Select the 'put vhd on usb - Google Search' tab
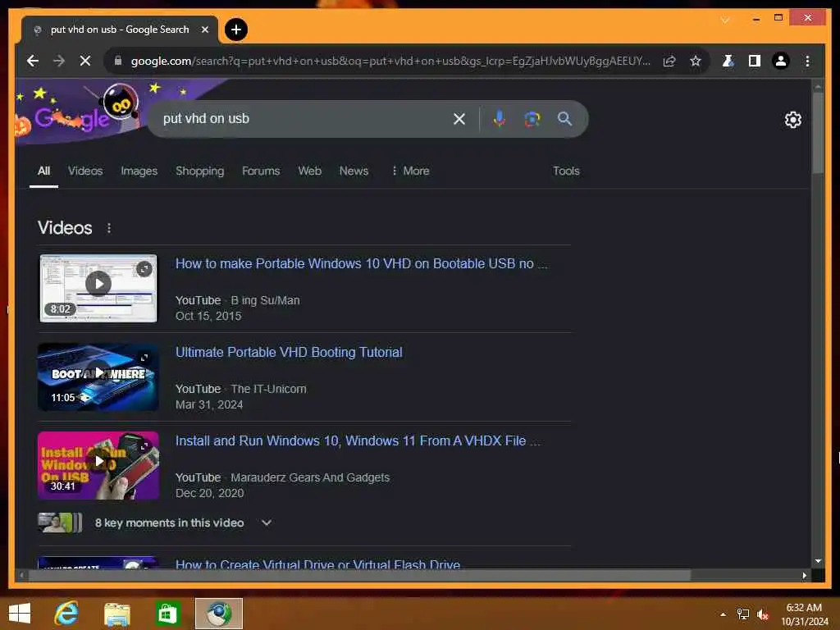This screenshot has width=840, height=630. tap(120, 30)
